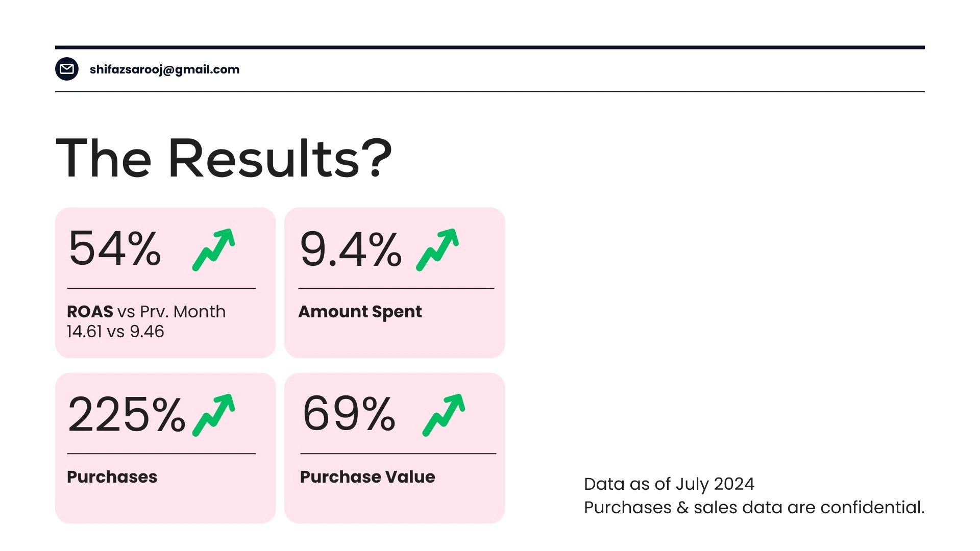Click the 225% purchases figure

click(127, 414)
